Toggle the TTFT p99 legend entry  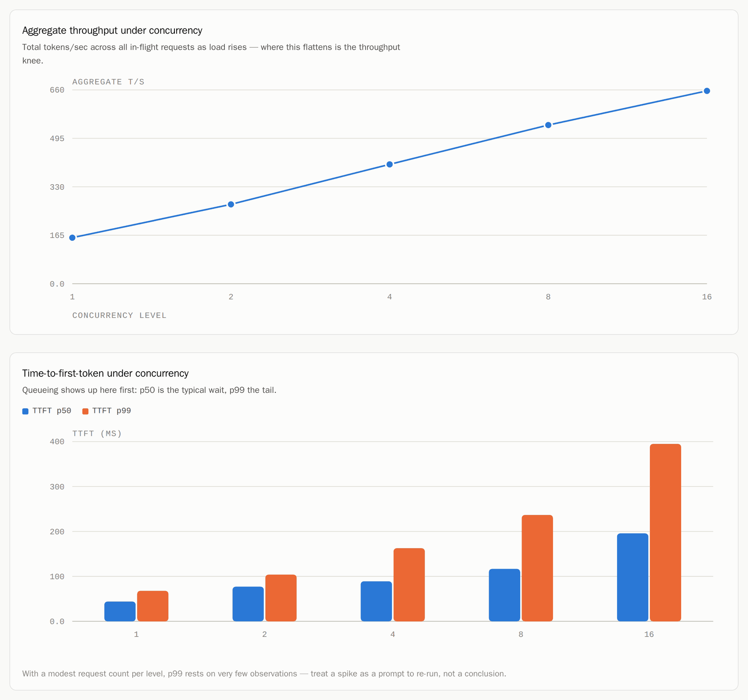point(107,411)
